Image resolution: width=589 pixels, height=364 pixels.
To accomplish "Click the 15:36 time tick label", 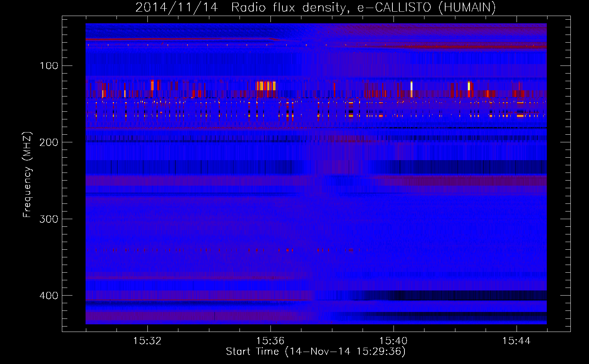I will tap(270, 341).
